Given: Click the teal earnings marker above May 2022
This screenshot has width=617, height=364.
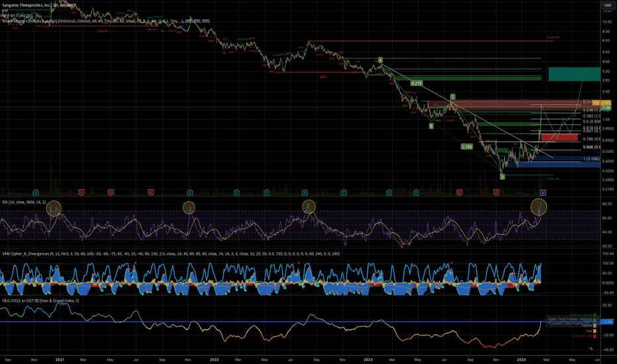Looking at the screenshot, I should [x=266, y=193].
